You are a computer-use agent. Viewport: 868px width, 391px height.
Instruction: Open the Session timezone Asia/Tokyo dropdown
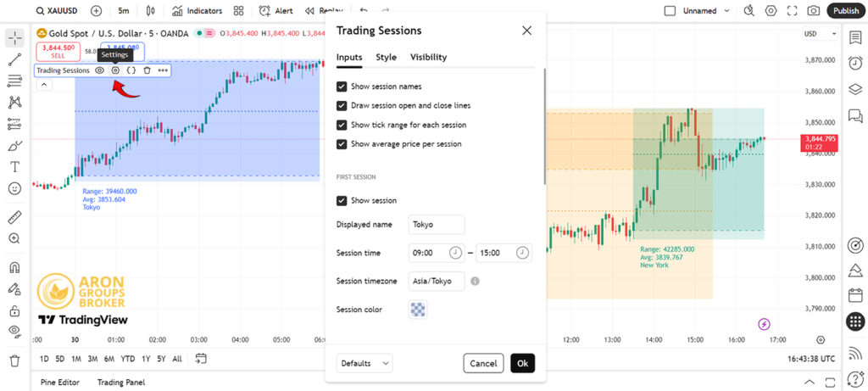click(437, 281)
